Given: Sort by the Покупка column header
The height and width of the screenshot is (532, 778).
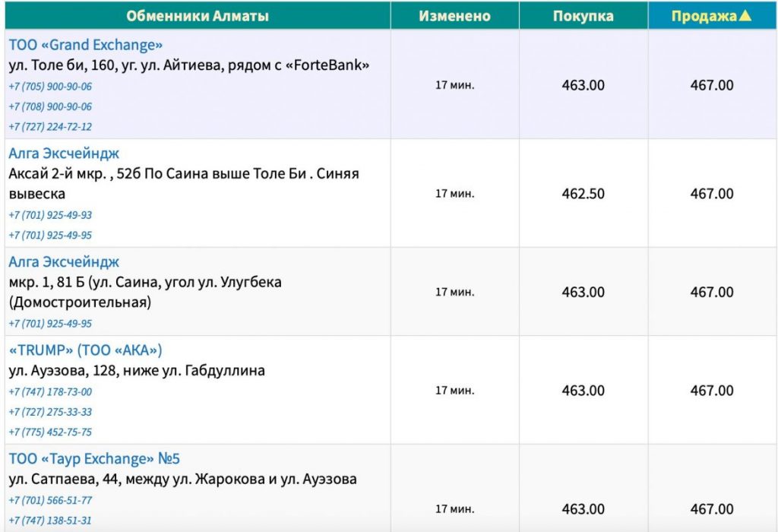Looking at the screenshot, I should click(x=583, y=16).
